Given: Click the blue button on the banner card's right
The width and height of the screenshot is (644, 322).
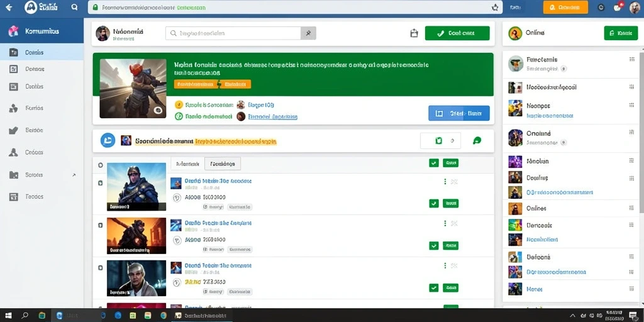Looking at the screenshot, I should pos(458,113).
